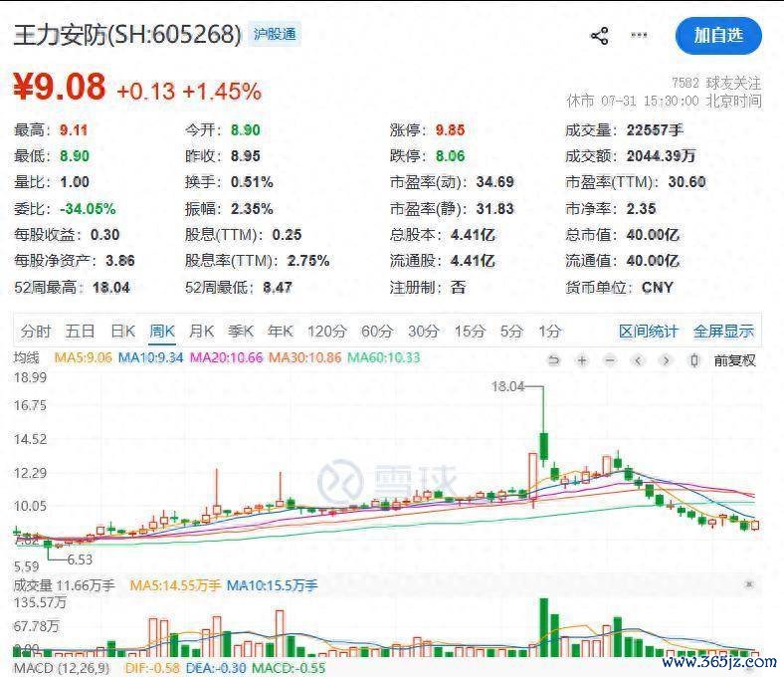Zoom in the chart with plus icon
The image size is (784, 677).
click(x=582, y=360)
